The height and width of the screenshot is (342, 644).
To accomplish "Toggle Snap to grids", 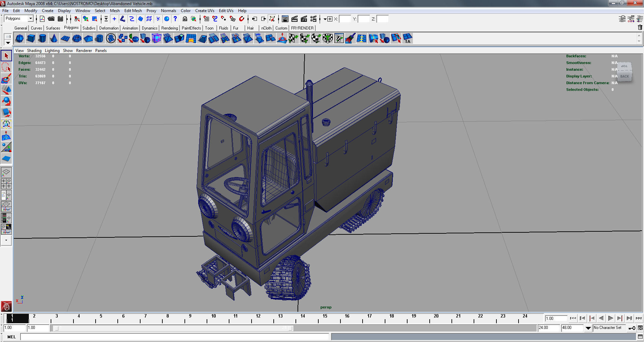I will point(206,19).
